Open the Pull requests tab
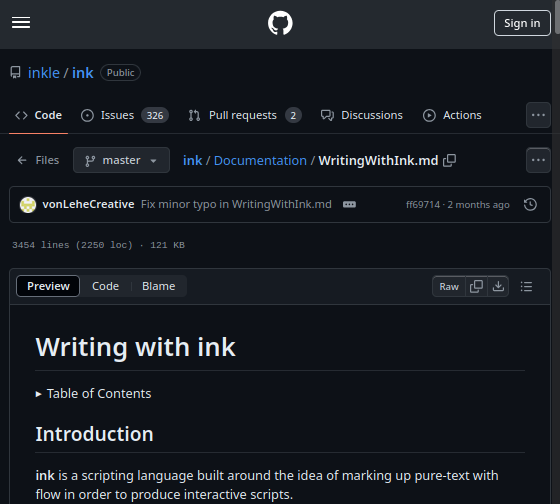The image size is (560, 504). 245,115
